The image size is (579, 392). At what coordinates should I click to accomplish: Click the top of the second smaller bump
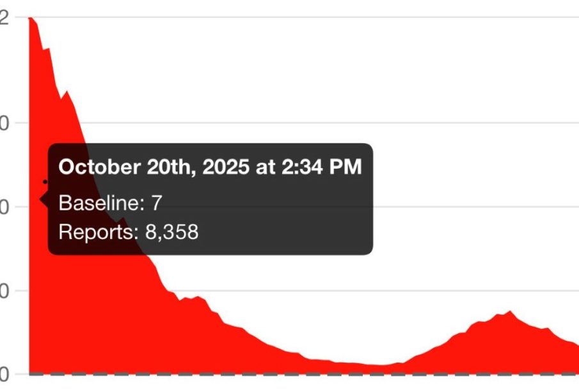coord(509,312)
